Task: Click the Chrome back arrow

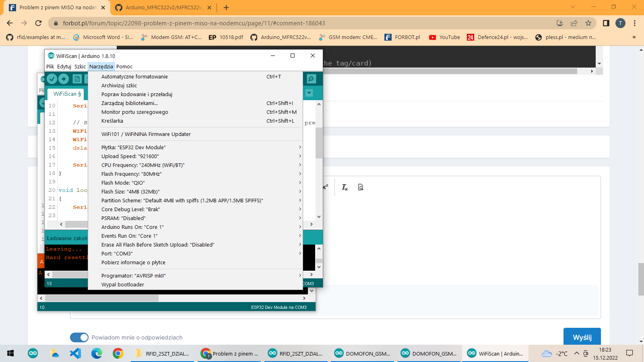Action: (10, 23)
